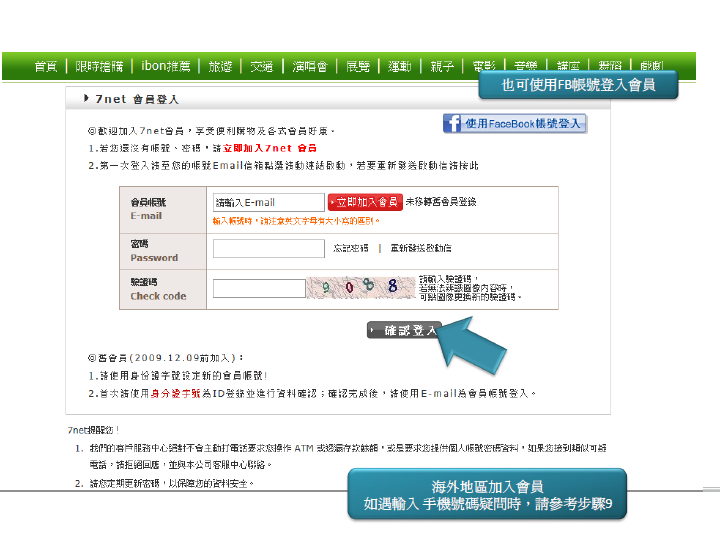Screen dimensions: 720x540
Task: Switch to the 運動 category
Action: [400, 66]
